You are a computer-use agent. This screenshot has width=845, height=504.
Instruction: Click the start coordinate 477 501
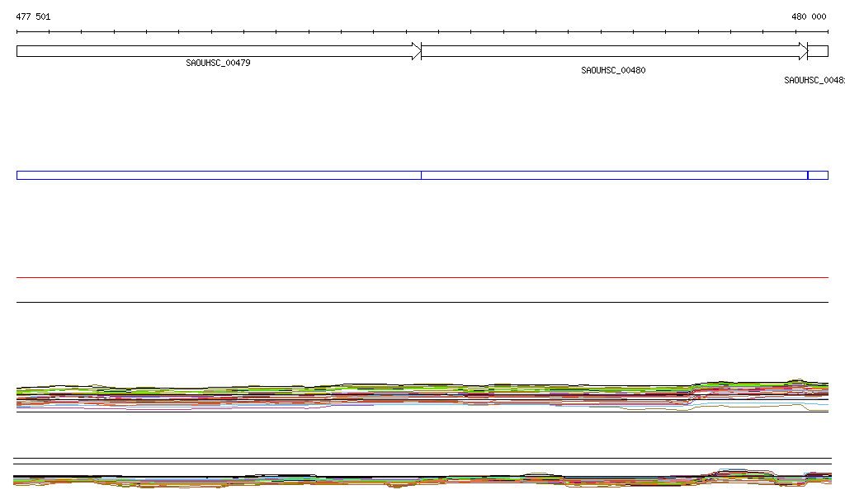tap(33, 16)
